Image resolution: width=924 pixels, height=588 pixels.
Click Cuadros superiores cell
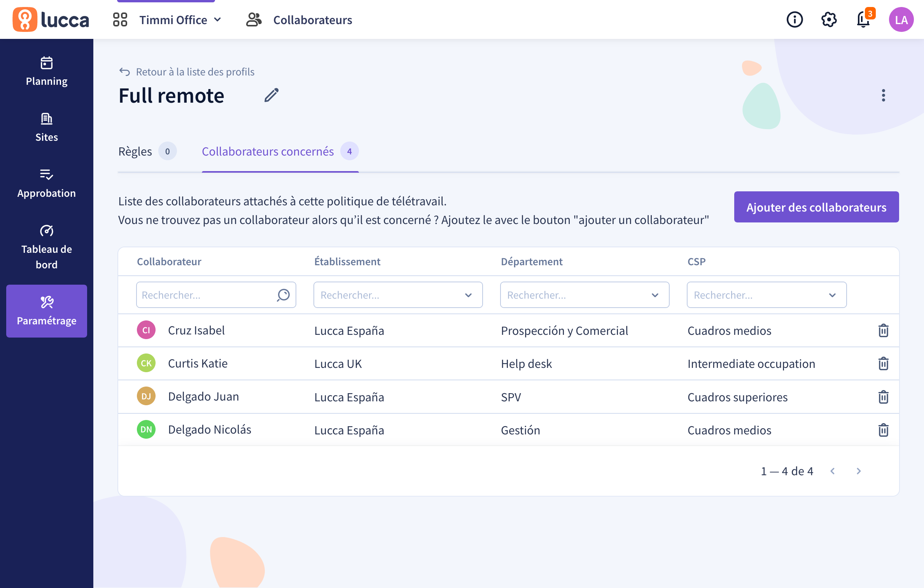pos(737,397)
